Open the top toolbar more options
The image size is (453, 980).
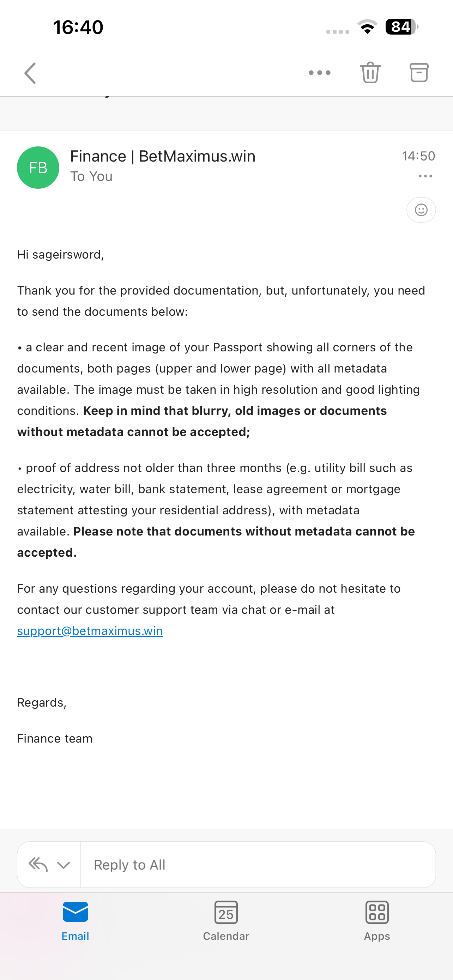320,73
